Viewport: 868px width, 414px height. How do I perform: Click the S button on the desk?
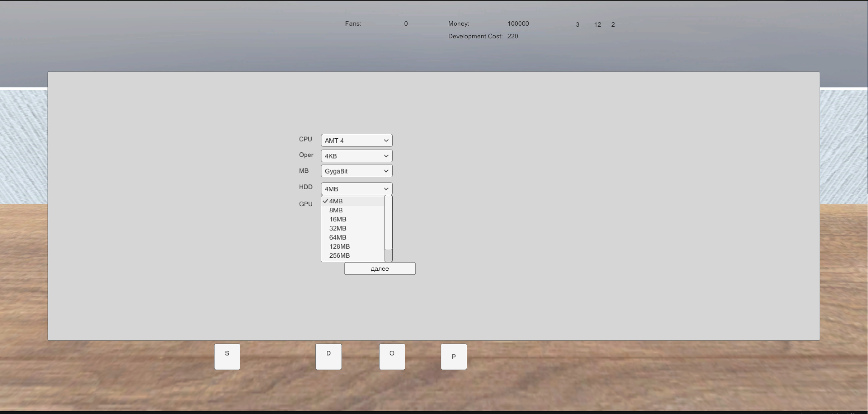[227, 356]
